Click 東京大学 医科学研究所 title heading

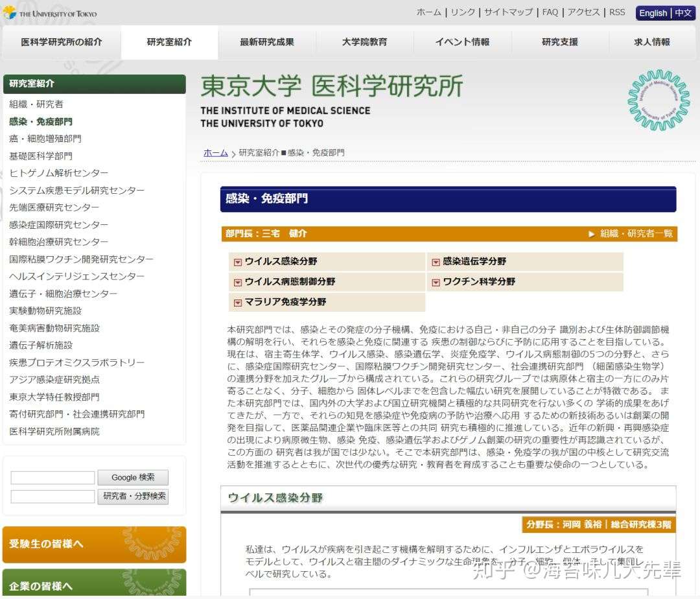332,86
